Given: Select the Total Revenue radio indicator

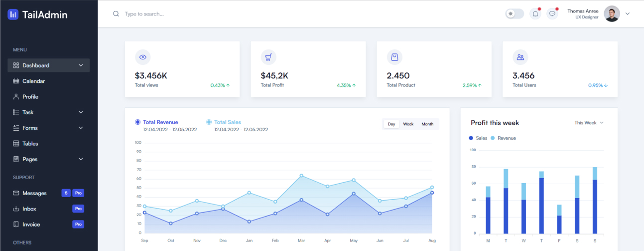Looking at the screenshot, I should pos(137,122).
